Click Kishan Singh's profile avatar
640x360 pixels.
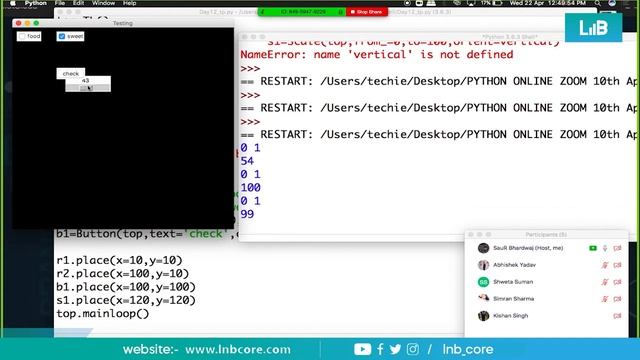coord(483,316)
